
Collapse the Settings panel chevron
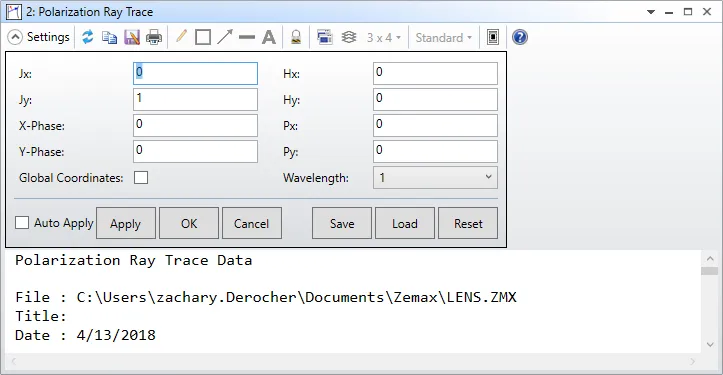(15, 37)
